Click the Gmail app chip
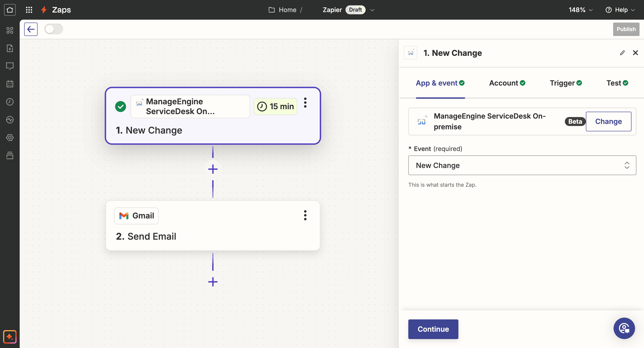Screen dimensions: 644x348 click(x=136, y=216)
